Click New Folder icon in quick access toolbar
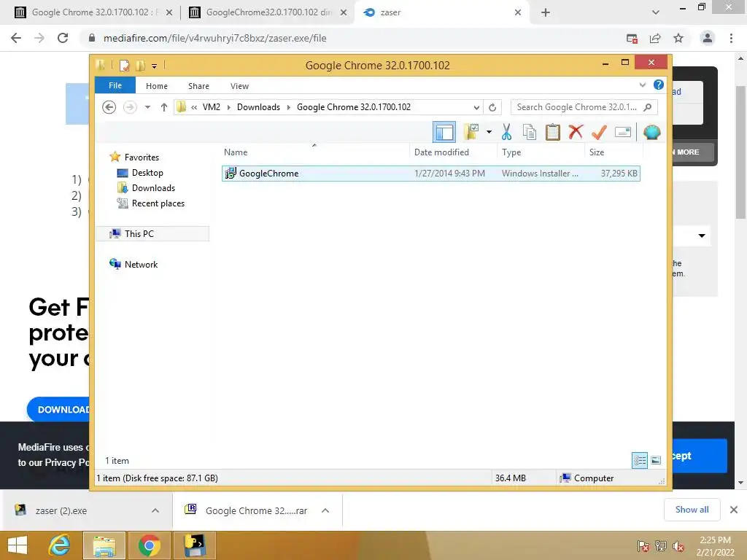The width and height of the screenshot is (747, 560). pos(141,65)
